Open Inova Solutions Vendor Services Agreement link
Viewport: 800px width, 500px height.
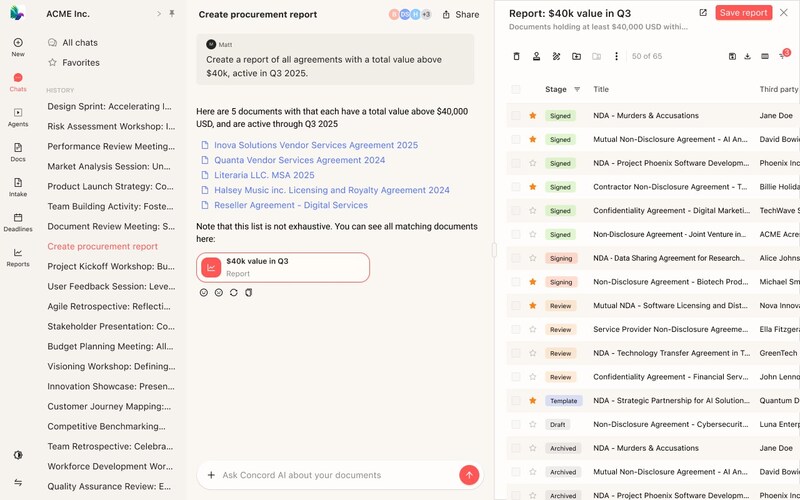pos(316,145)
